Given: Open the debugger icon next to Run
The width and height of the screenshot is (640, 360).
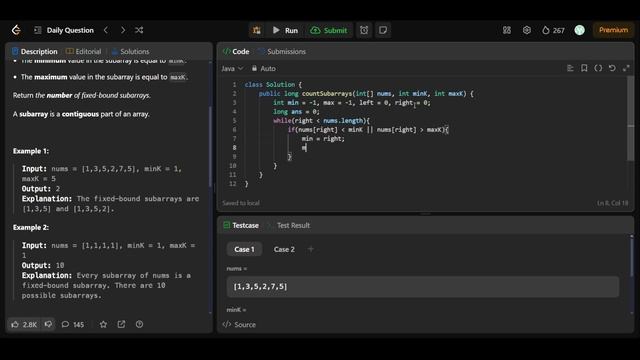Looking at the screenshot, I should pos(257,30).
